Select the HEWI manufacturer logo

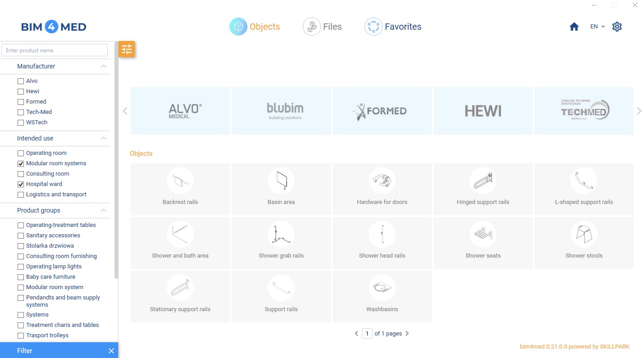[483, 111]
